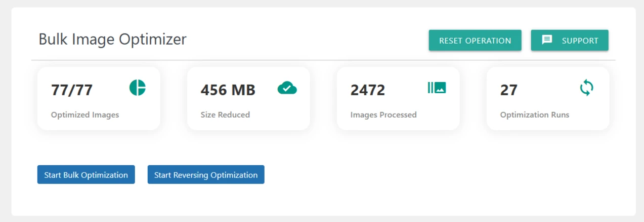Click the 2472 processed count

point(368,90)
